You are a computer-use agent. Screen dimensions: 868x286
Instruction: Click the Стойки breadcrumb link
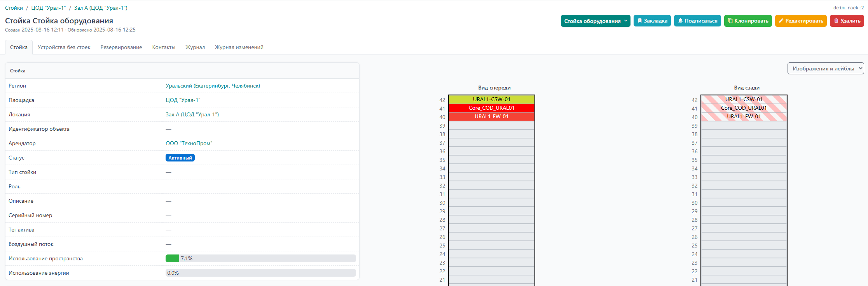tap(14, 8)
